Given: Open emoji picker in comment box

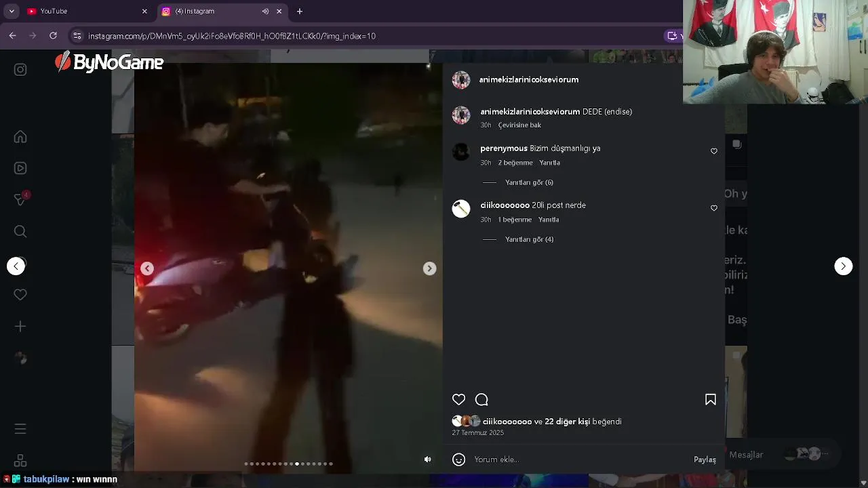Looking at the screenshot, I should pyautogui.click(x=459, y=460).
